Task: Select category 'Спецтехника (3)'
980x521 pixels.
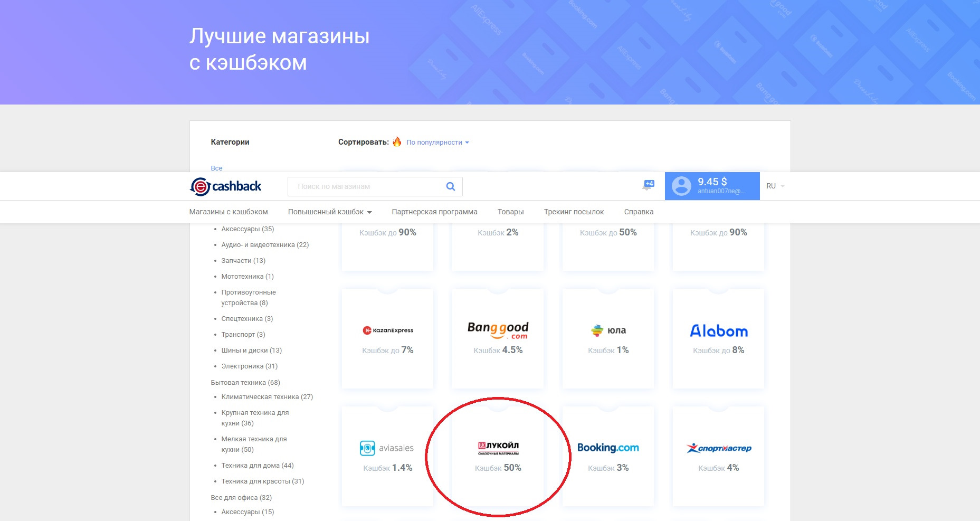Action: [x=247, y=319]
